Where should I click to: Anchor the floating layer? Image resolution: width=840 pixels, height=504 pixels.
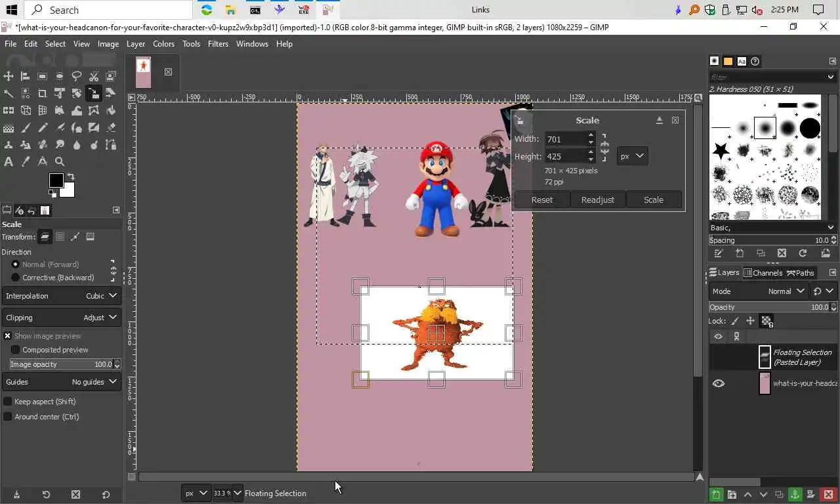[795, 495]
